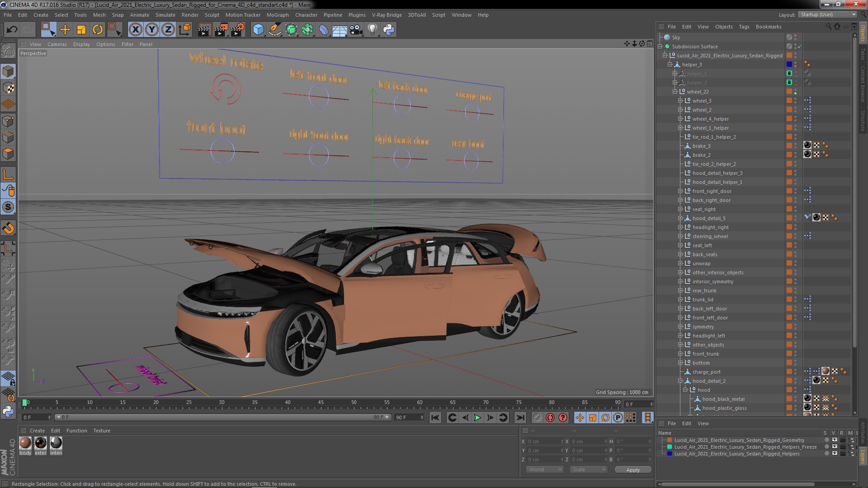This screenshot has height=488, width=868.
Task: Toggle Parameter keyframe recording
Action: tap(618, 418)
